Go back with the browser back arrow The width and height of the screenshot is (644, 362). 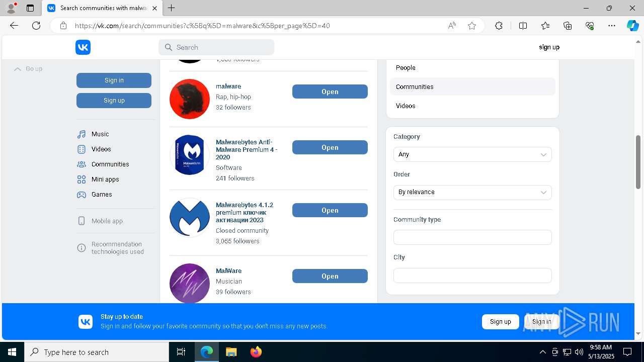(x=14, y=26)
